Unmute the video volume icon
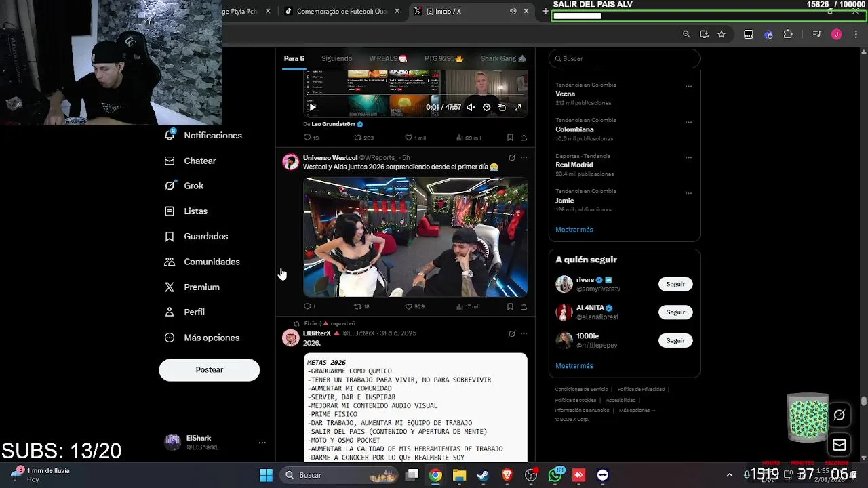 pyautogui.click(x=471, y=107)
